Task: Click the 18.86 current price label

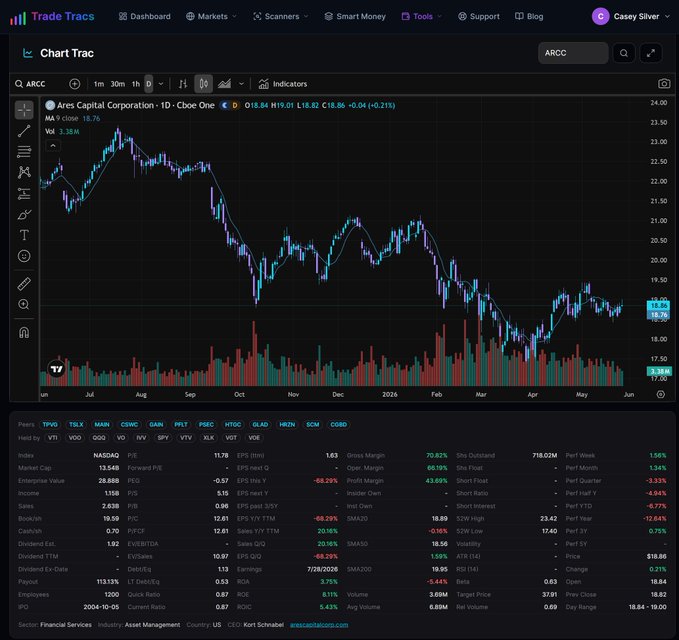Action: coord(658,305)
